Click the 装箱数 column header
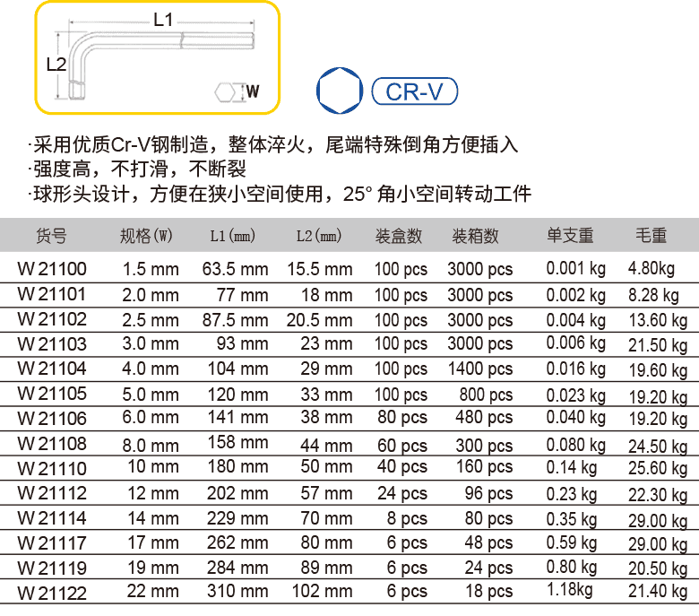699x616 pixels. (x=475, y=236)
